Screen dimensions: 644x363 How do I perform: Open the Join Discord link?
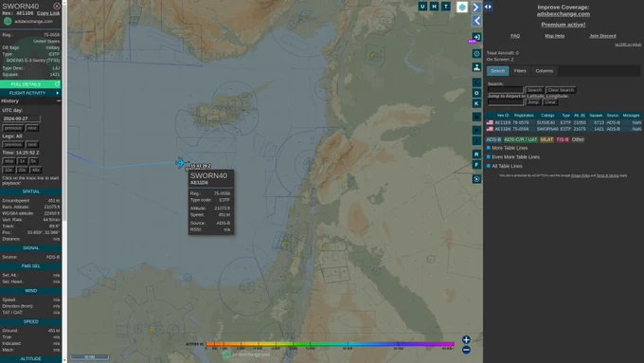tap(602, 36)
